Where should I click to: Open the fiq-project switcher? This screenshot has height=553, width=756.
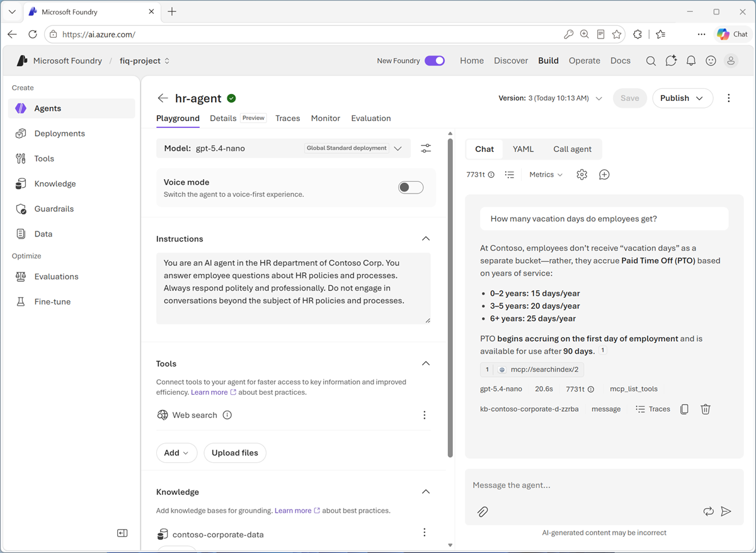pos(145,61)
